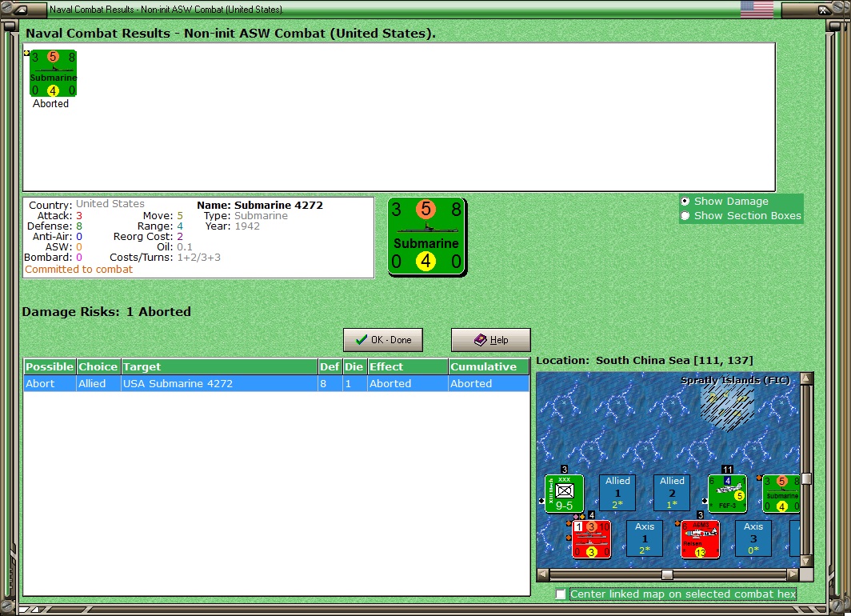This screenshot has width=851, height=616.
Task: Click the Axis 3 sea section box
Action: [x=753, y=538]
